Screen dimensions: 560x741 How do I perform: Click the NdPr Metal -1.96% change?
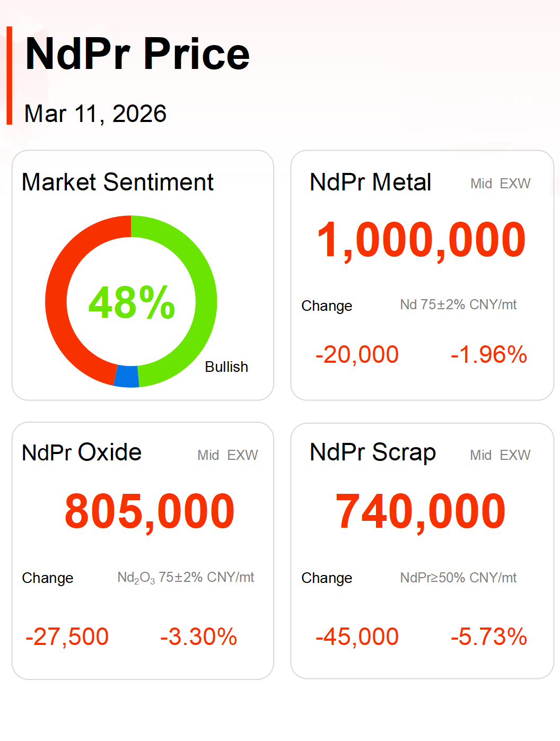click(x=488, y=354)
